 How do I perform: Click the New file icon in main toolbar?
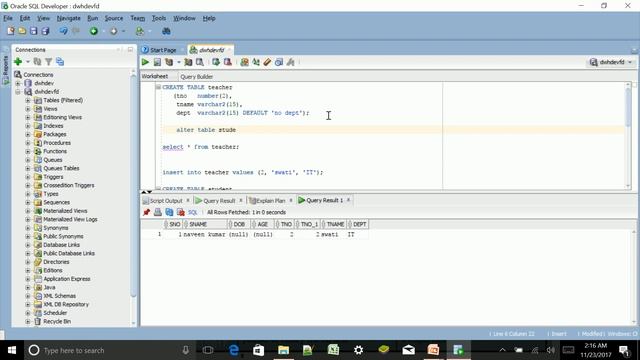(x=11, y=31)
